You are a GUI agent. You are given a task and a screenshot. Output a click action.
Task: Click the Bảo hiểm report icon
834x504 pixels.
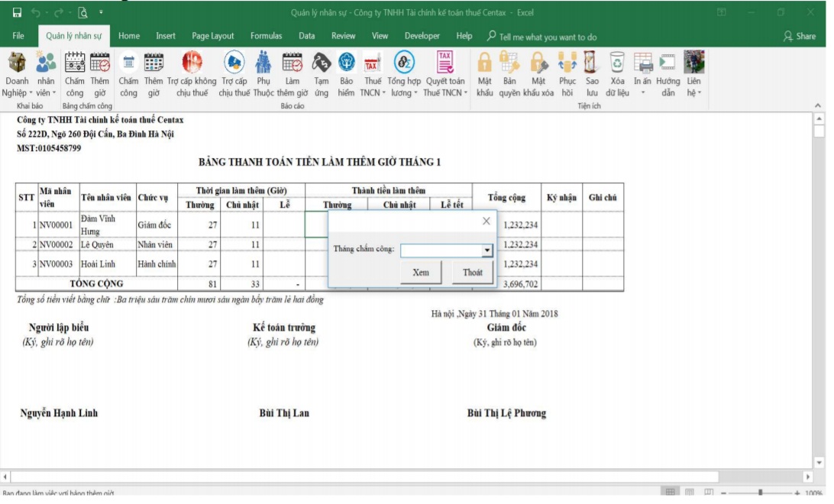[x=347, y=63]
